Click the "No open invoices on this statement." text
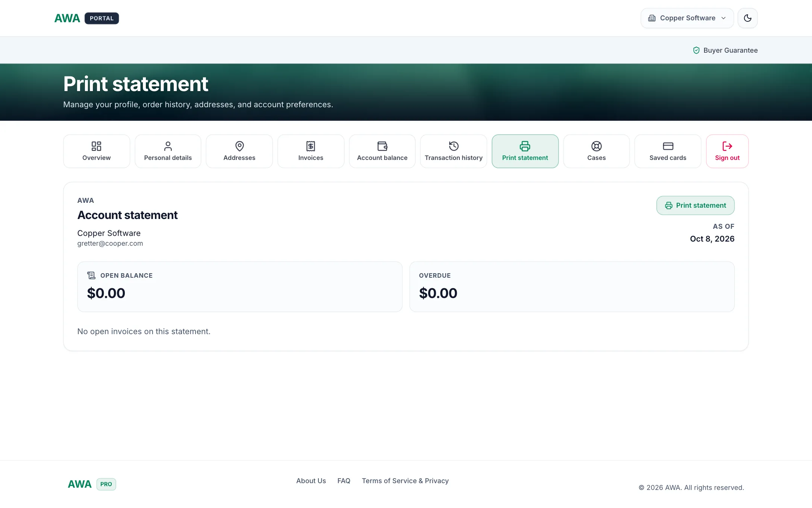 [144, 332]
